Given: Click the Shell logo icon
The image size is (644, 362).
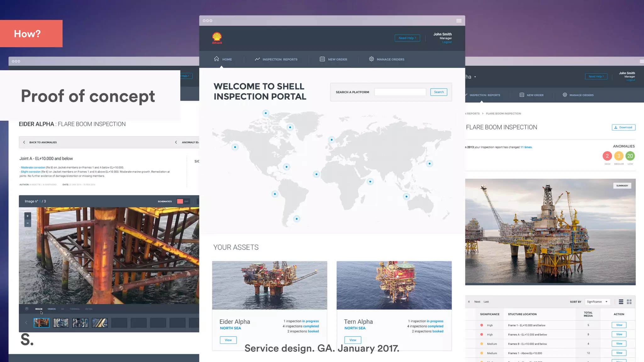Looking at the screenshot, I should (217, 38).
